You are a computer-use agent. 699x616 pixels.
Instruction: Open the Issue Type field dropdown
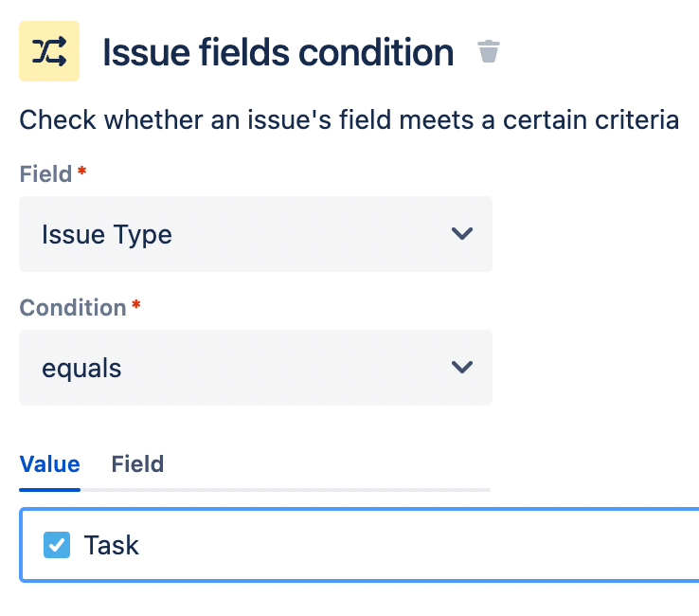coord(255,234)
